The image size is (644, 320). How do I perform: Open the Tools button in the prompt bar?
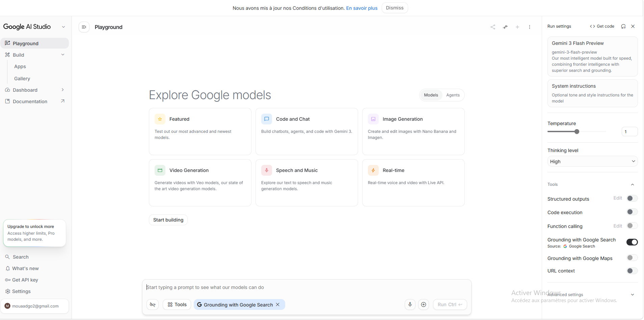(x=177, y=304)
